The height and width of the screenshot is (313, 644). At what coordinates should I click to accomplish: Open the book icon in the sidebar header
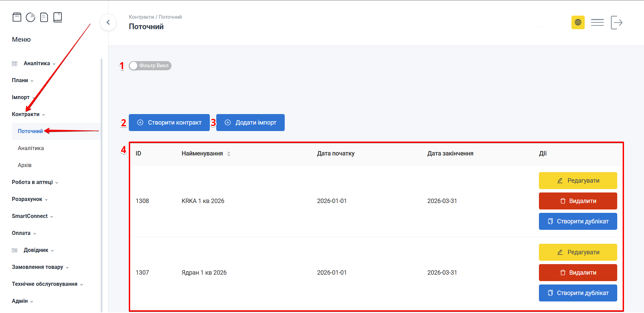pos(58,17)
